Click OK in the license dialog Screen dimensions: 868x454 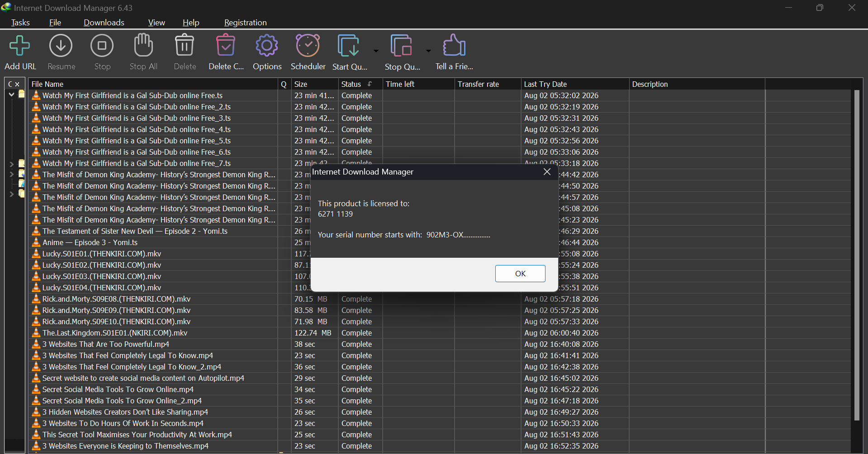tap(520, 274)
